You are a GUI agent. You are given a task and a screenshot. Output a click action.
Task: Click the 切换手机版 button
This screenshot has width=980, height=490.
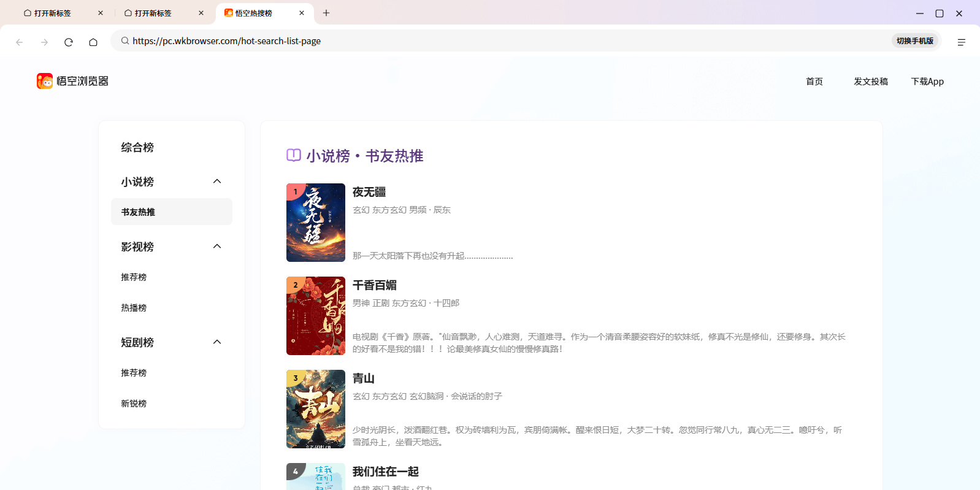(x=915, y=41)
